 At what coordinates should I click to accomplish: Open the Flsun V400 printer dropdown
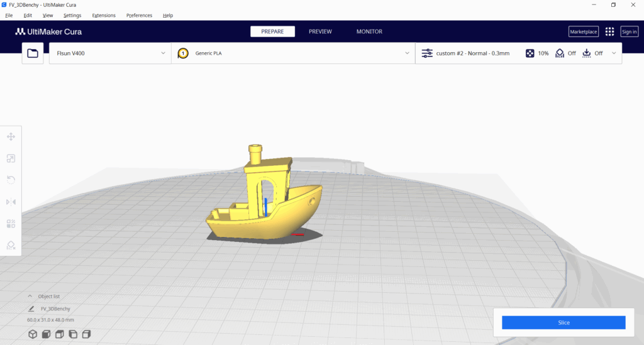(x=110, y=53)
